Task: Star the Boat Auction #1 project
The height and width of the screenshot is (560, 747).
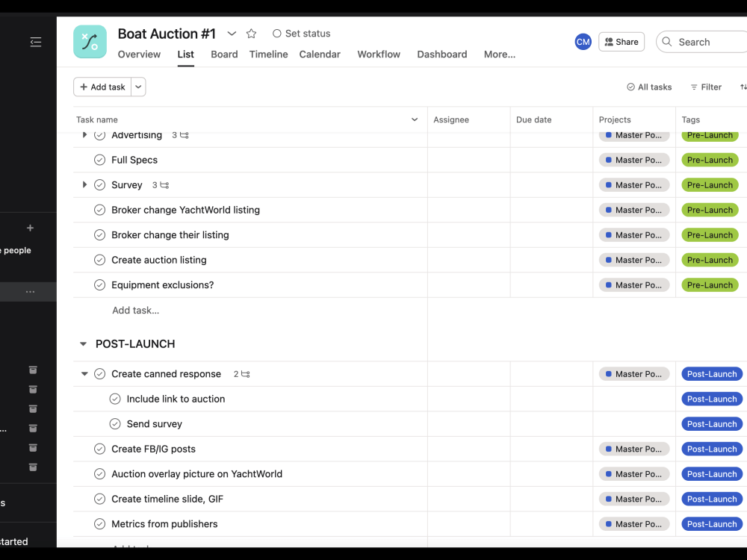Action: pyautogui.click(x=251, y=34)
